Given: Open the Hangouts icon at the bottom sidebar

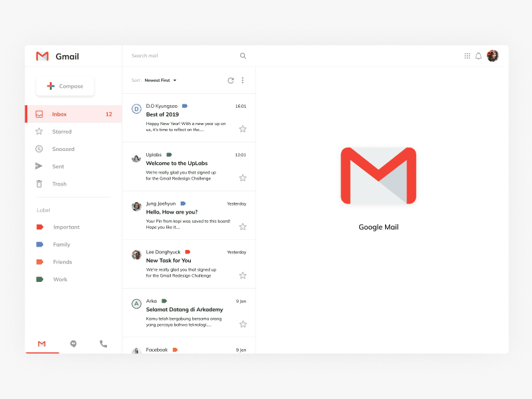Looking at the screenshot, I should point(73,344).
